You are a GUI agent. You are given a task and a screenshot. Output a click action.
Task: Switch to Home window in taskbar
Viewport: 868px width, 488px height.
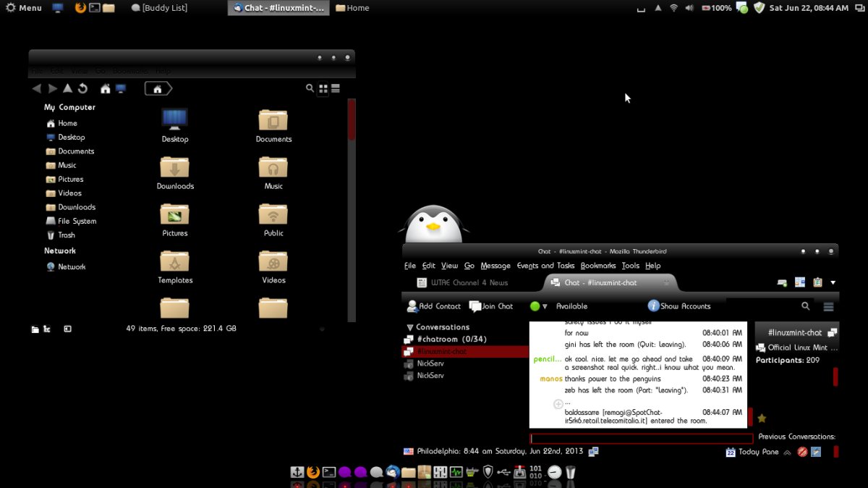tap(352, 8)
